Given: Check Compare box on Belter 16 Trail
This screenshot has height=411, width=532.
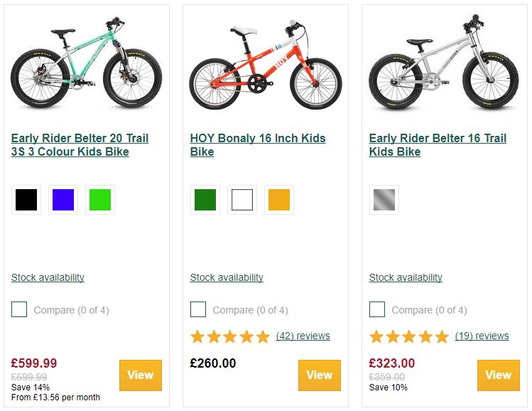Looking at the screenshot, I should pos(377,309).
